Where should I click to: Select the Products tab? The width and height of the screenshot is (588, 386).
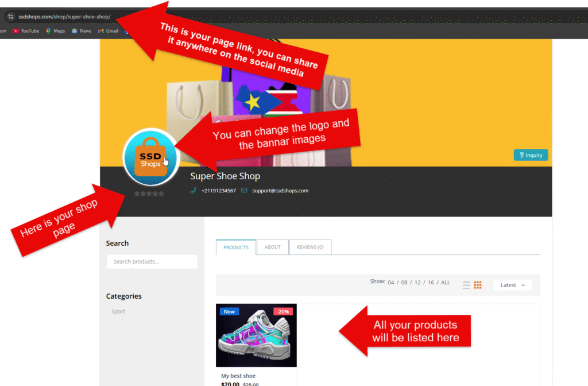tap(235, 247)
